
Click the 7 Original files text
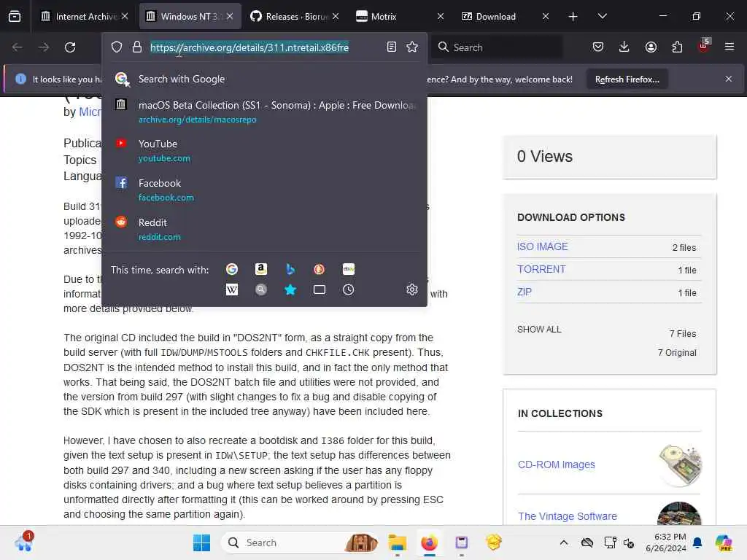coord(677,353)
